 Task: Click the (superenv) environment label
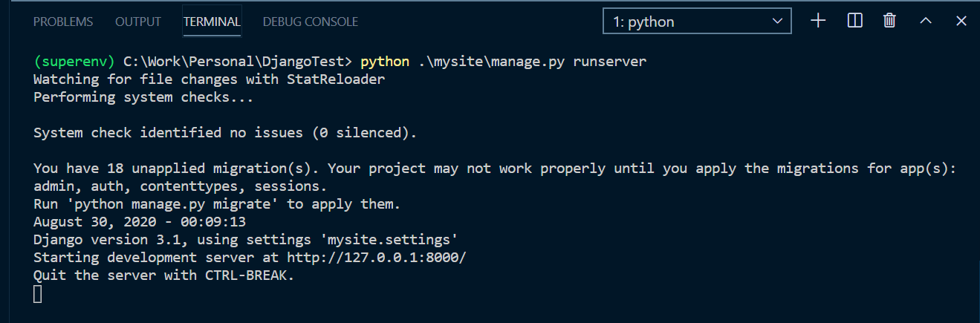coord(74,62)
